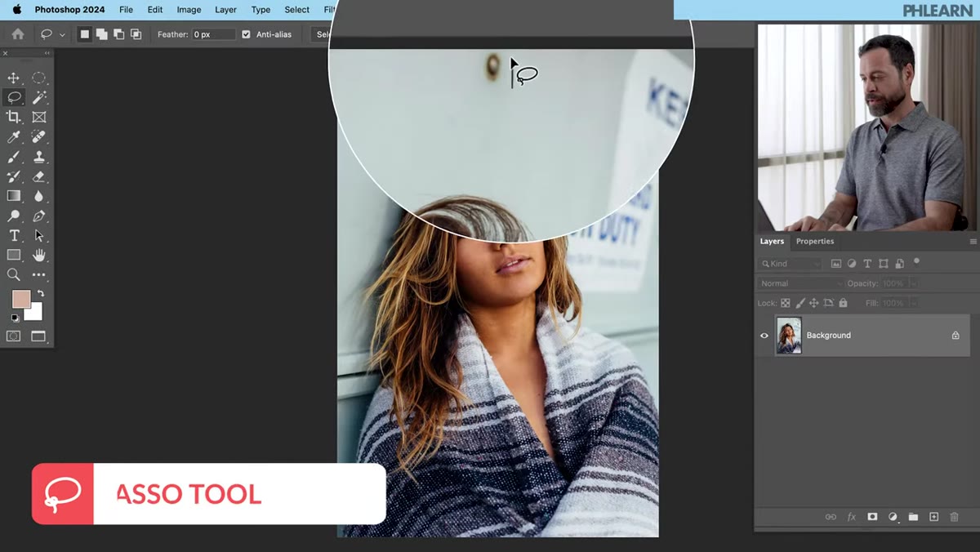Select the Brush tool
Image resolution: width=980 pixels, height=552 pixels.
pos(14,157)
